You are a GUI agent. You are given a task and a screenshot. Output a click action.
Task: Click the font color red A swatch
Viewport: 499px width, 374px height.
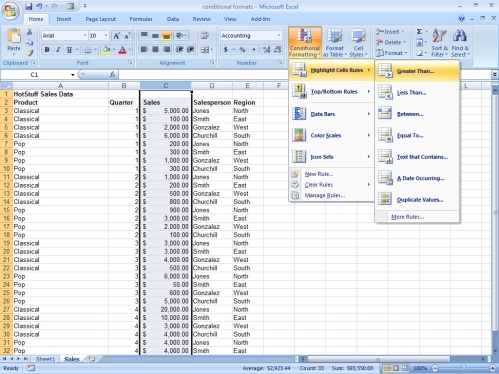[x=122, y=50]
